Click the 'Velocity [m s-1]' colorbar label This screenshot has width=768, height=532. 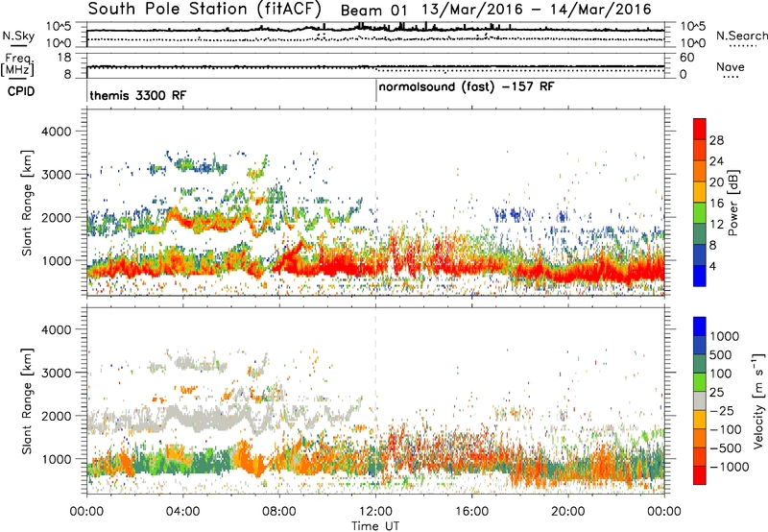click(x=758, y=400)
